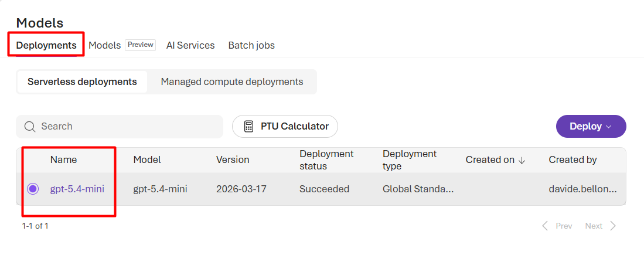This screenshot has width=644, height=265.
Task: Sort by Deployment status column
Action: click(x=326, y=160)
